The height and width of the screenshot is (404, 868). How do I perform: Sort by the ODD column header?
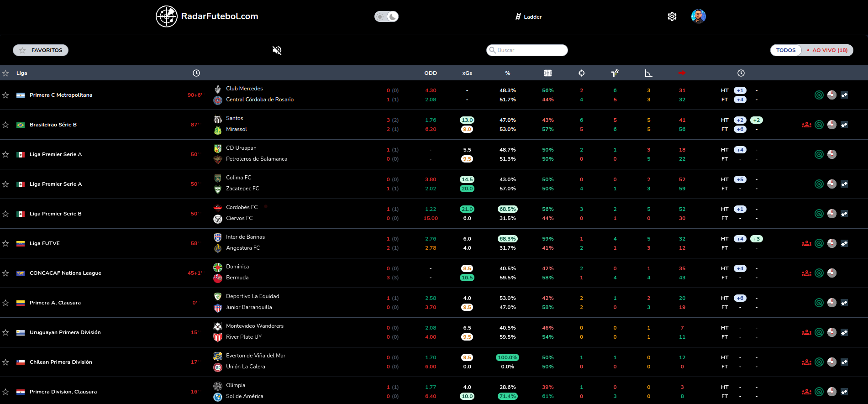pos(431,73)
